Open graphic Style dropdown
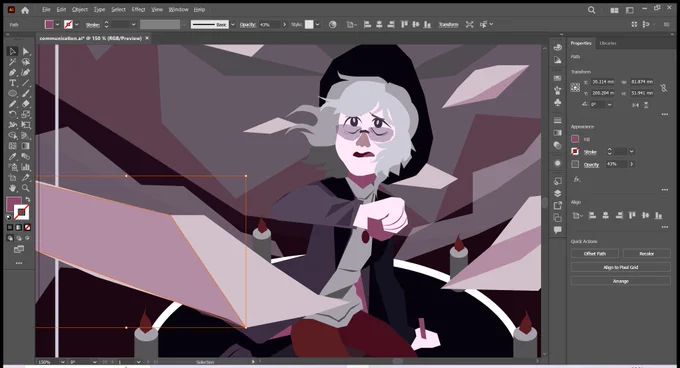This screenshot has width=680, height=368. (x=317, y=25)
